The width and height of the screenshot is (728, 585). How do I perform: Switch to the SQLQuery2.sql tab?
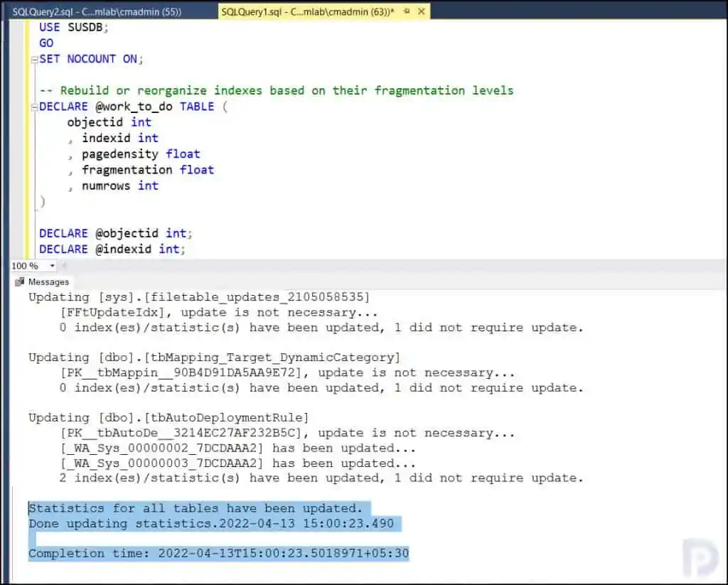click(x=97, y=11)
